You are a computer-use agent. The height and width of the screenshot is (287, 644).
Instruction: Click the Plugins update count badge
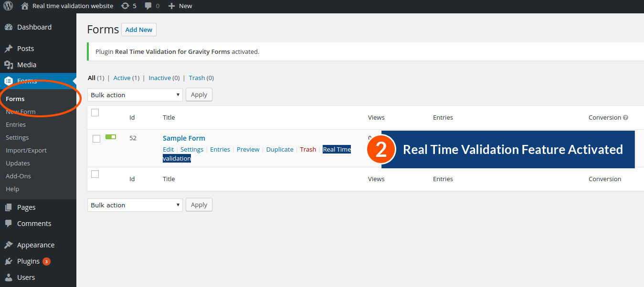[x=46, y=261]
